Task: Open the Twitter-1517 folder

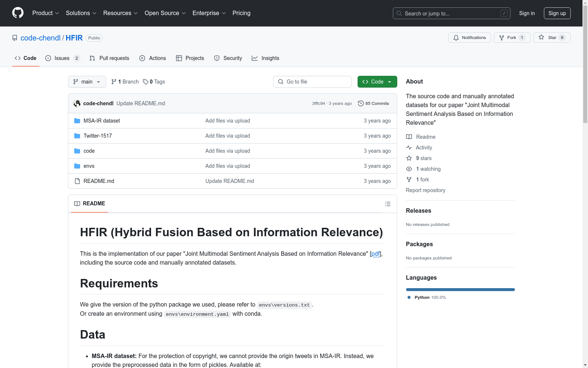Action: 97,136
